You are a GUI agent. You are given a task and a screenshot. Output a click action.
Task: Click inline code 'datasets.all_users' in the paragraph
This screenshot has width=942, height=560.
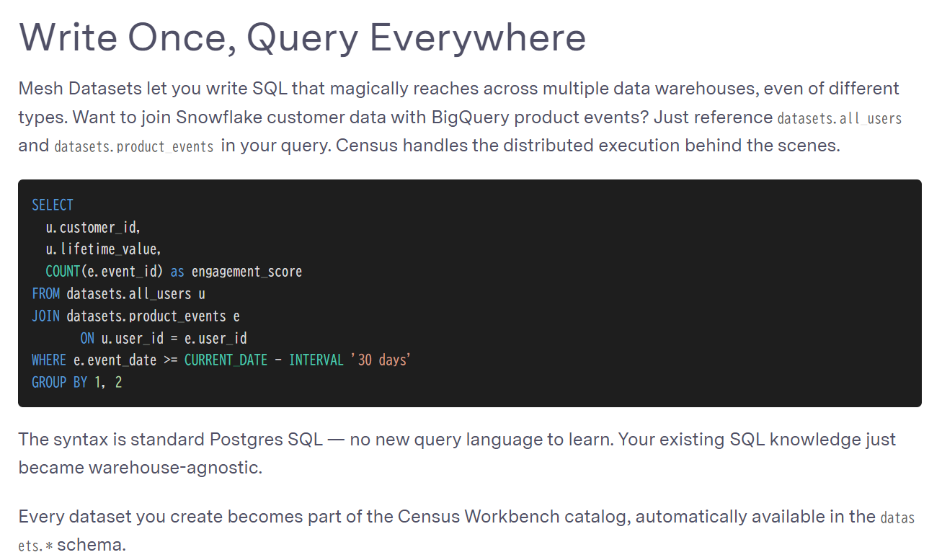(840, 118)
